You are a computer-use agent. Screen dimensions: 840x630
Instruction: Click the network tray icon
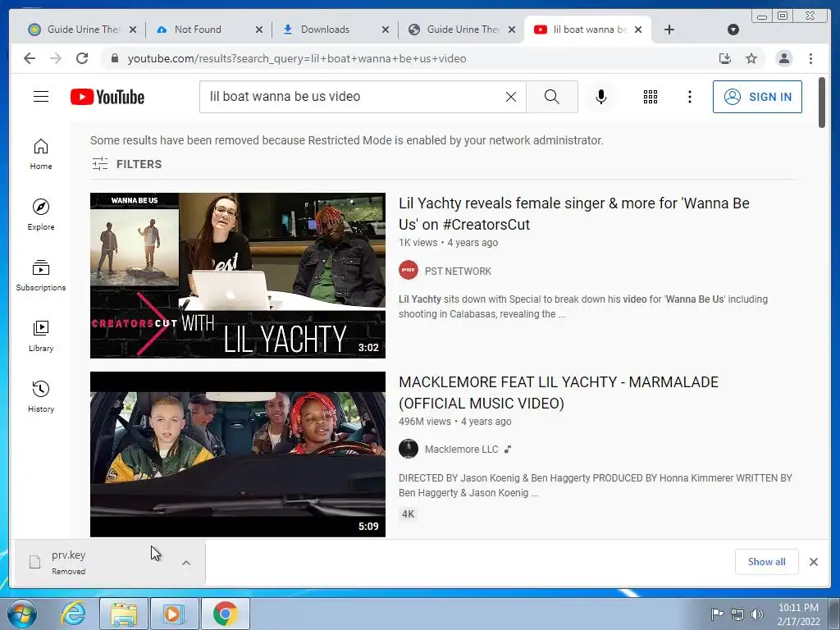coord(737,614)
